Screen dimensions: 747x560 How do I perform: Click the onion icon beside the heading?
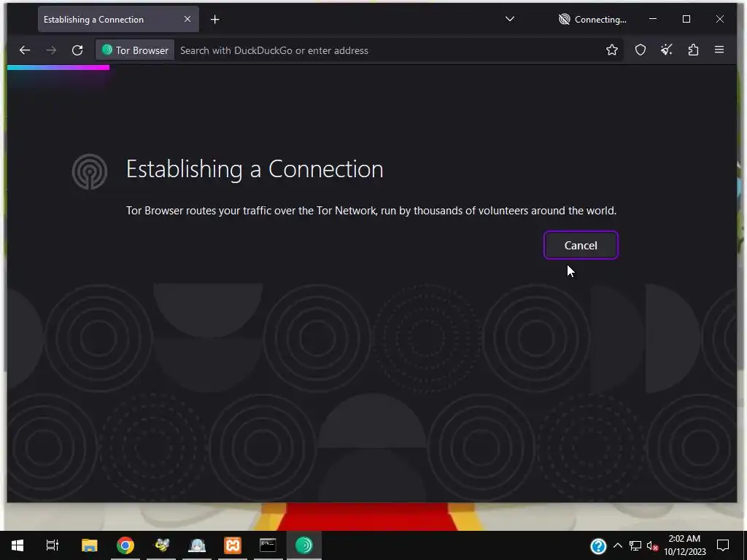90,171
